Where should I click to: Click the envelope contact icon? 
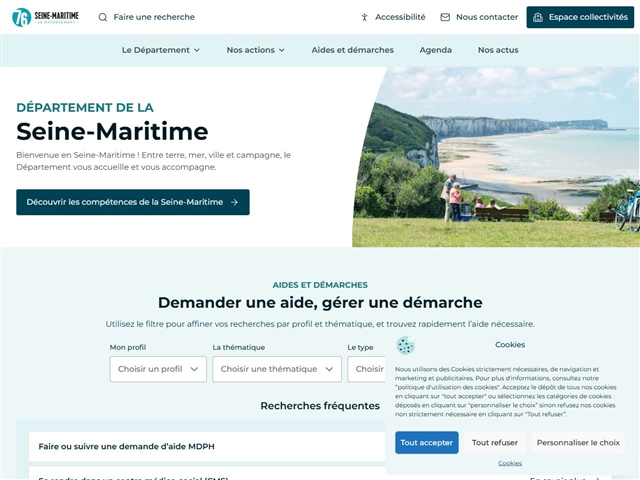pyautogui.click(x=445, y=17)
